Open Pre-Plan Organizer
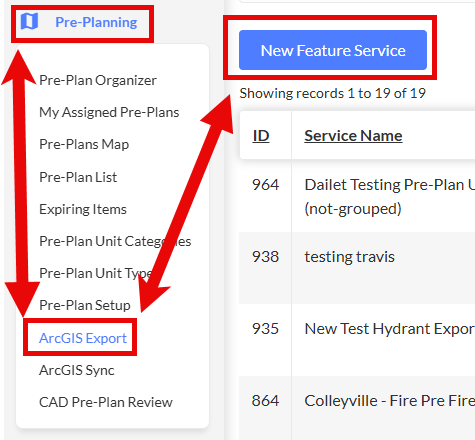The width and height of the screenshot is (475, 440). (98, 80)
